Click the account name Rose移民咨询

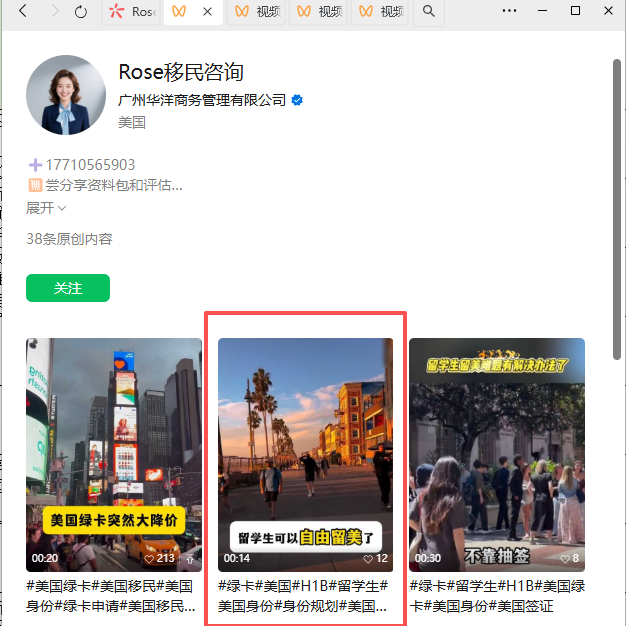(x=181, y=72)
